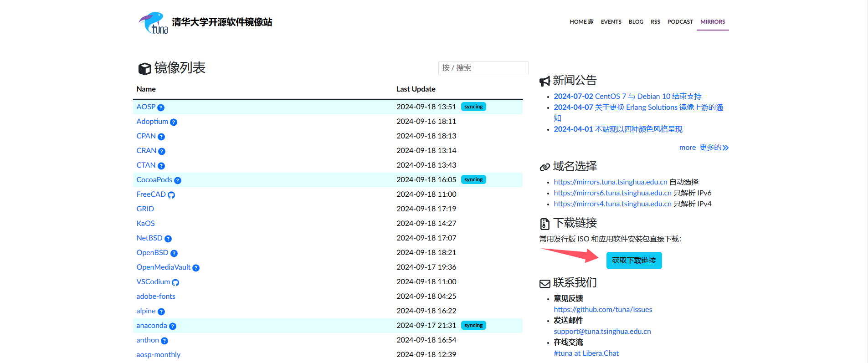Open the GRID mirror link
The height and width of the screenshot is (363, 868).
point(145,209)
